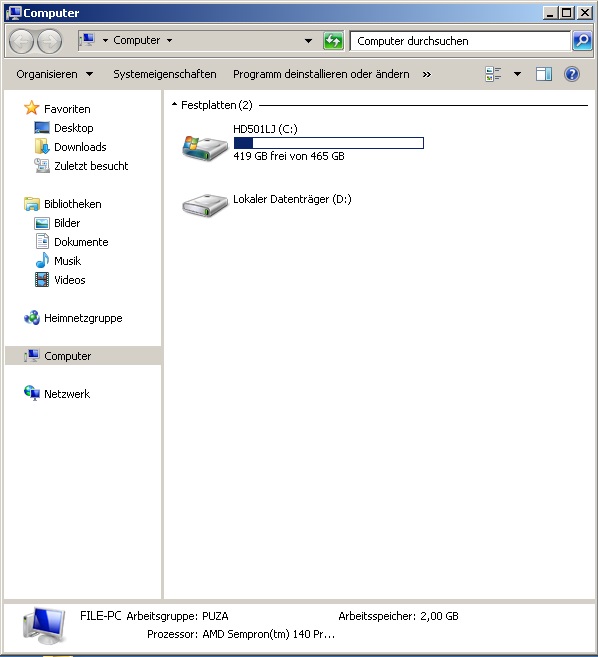Change the view using the view icon

[493, 74]
